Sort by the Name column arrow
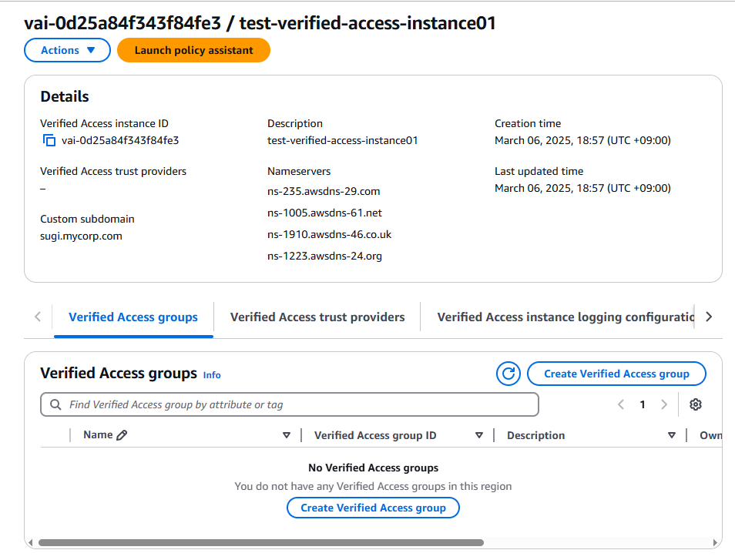The height and width of the screenshot is (560, 735). (x=287, y=435)
